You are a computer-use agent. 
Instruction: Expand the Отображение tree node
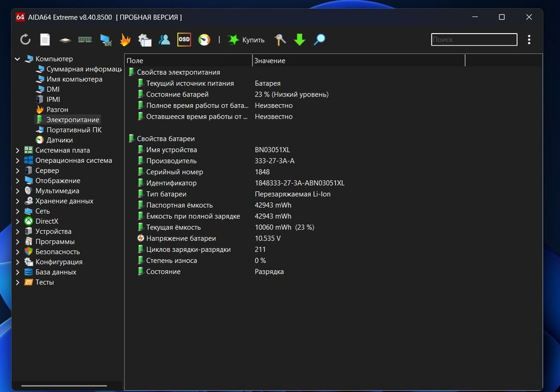coord(17,181)
